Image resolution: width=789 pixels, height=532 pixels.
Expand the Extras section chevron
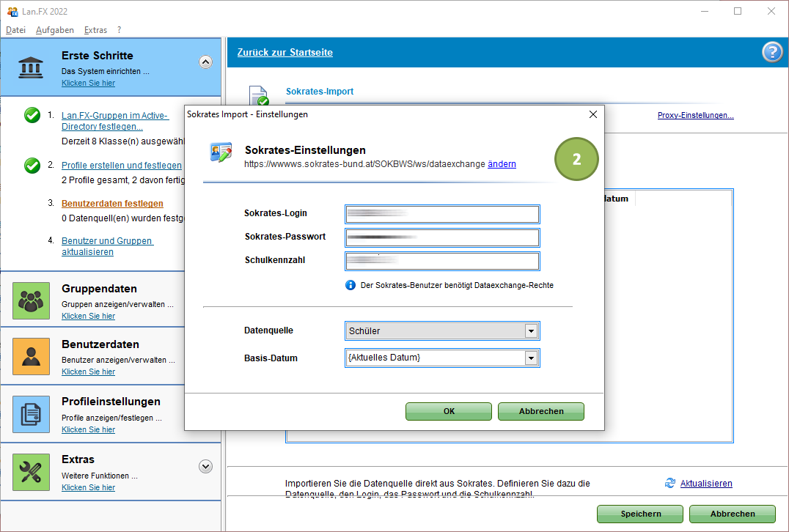click(x=205, y=466)
